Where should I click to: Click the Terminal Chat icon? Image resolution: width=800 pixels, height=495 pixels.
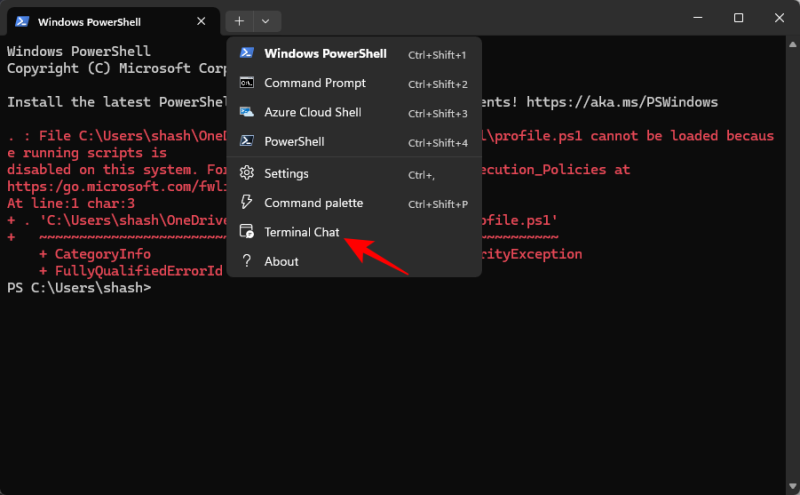[246, 232]
